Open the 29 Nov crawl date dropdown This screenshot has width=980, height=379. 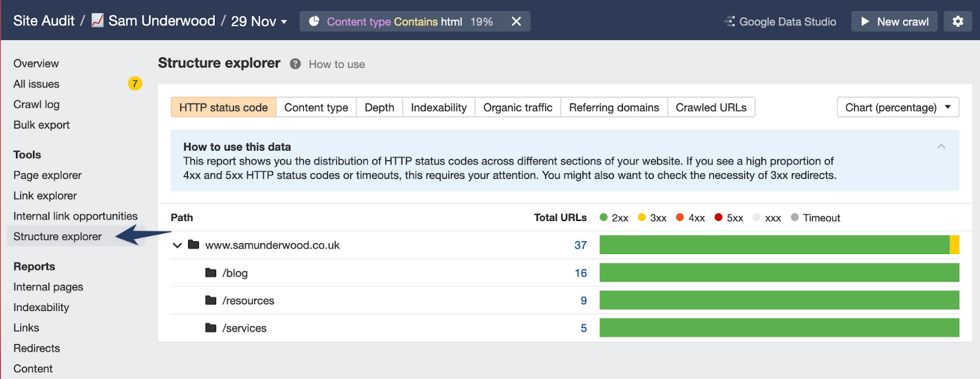click(258, 21)
